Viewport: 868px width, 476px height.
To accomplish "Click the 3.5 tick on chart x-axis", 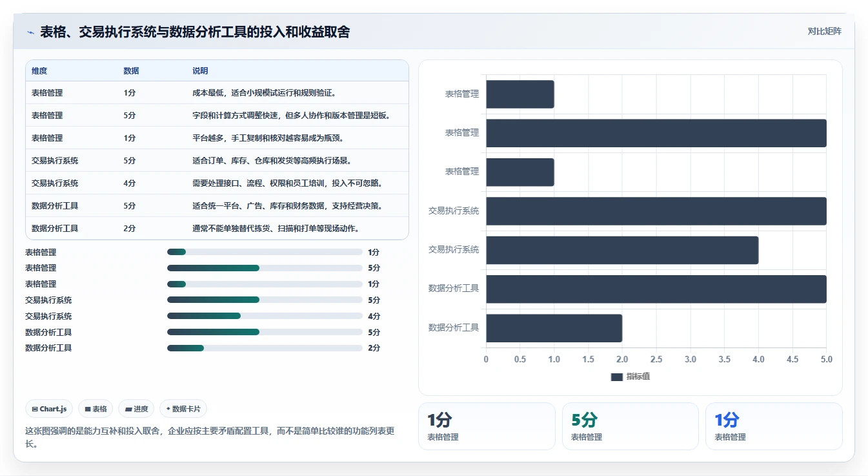I will [724, 359].
